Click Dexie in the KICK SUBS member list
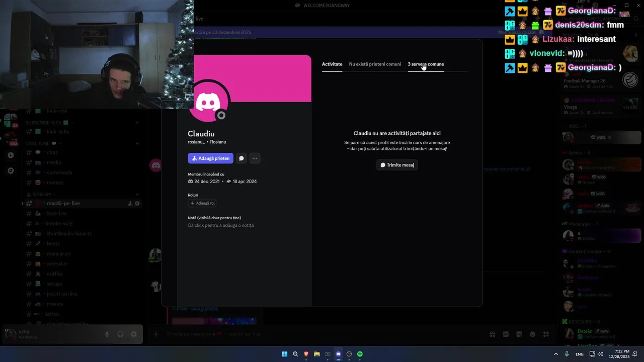This screenshot has height=362, width=644. (x=601, y=334)
